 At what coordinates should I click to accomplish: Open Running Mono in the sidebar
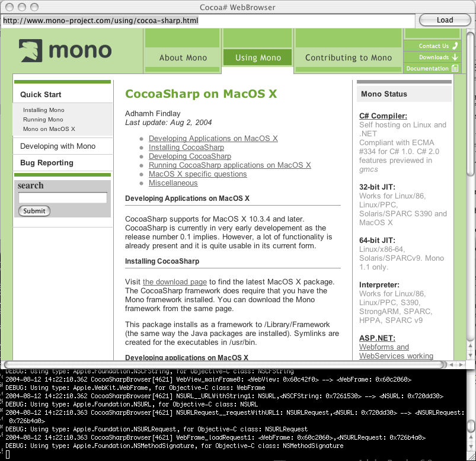(x=43, y=120)
